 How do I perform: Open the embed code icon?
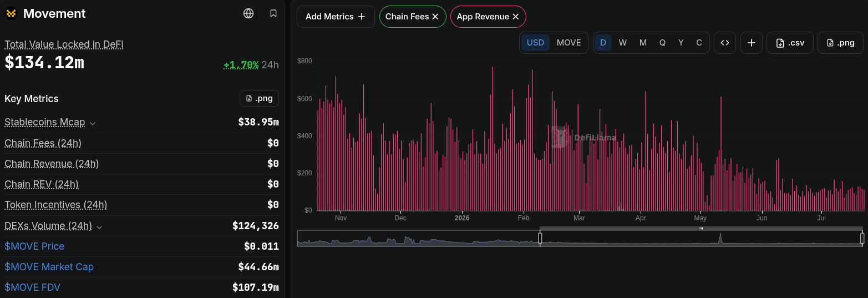(725, 43)
